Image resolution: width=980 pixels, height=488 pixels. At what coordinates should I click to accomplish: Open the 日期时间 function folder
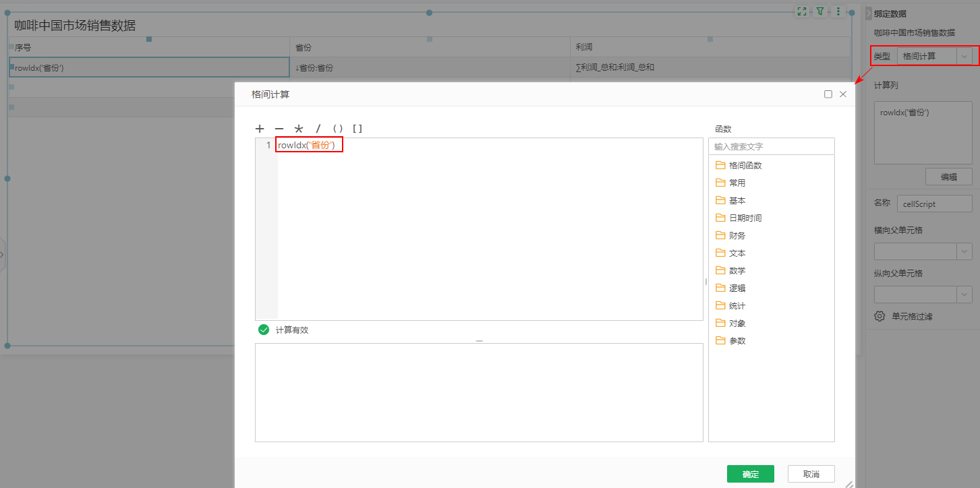739,218
